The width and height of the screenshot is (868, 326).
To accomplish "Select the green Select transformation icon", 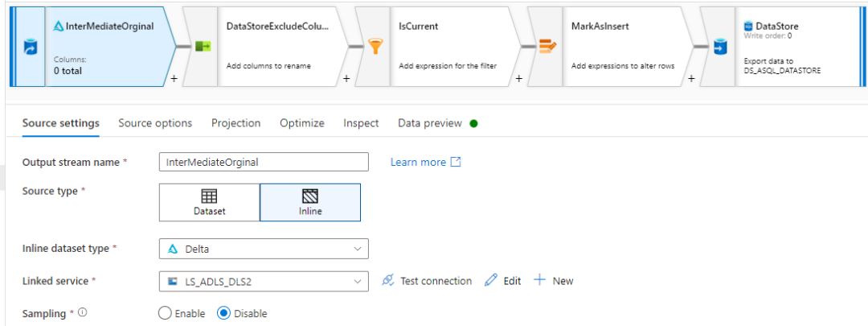I will (x=203, y=47).
